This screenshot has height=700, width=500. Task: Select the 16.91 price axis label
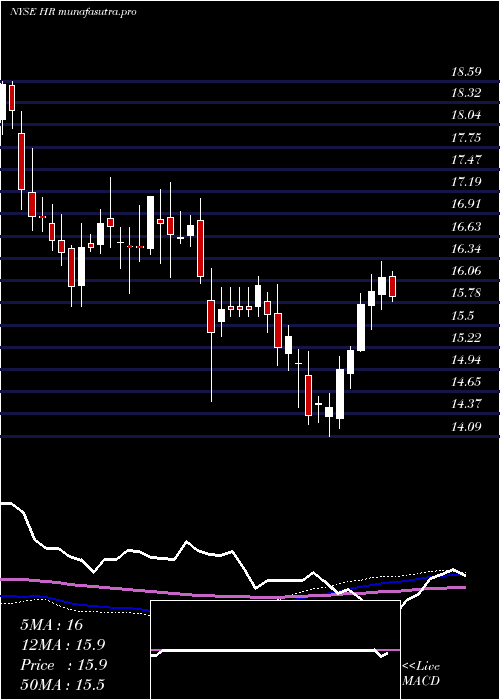pos(467,204)
